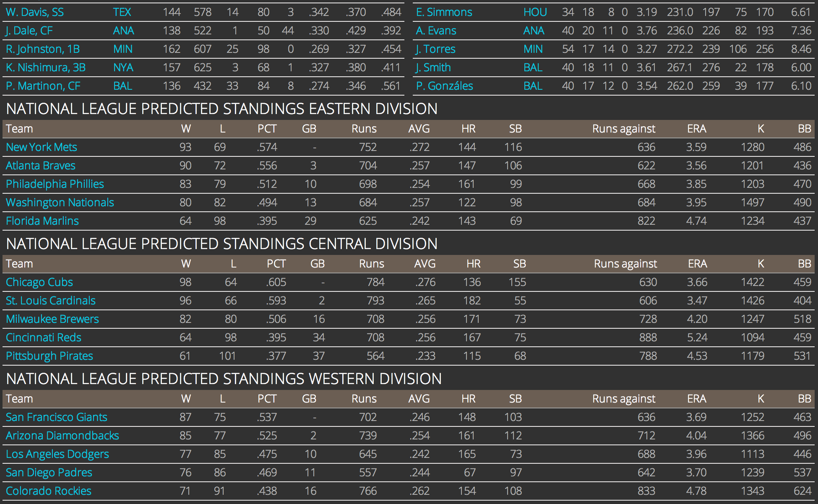
Task: Open the New York Mets team link
Action: point(42,147)
